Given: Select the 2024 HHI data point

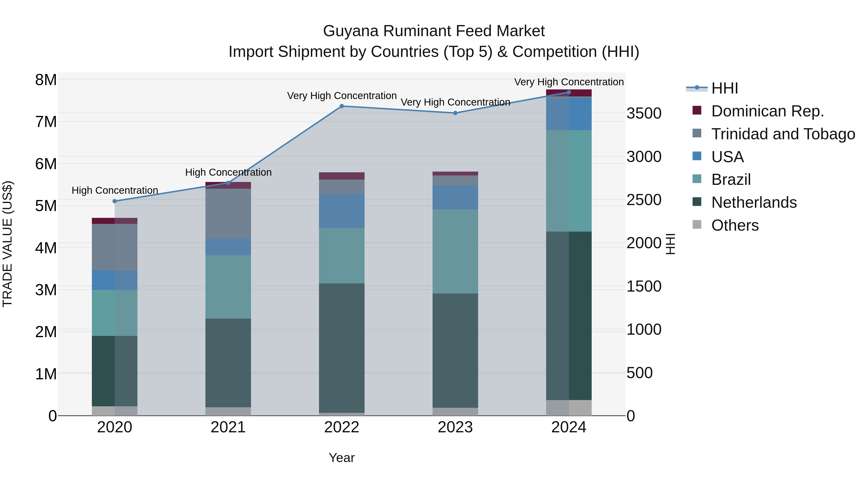Looking at the screenshot, I should [569, 92].
